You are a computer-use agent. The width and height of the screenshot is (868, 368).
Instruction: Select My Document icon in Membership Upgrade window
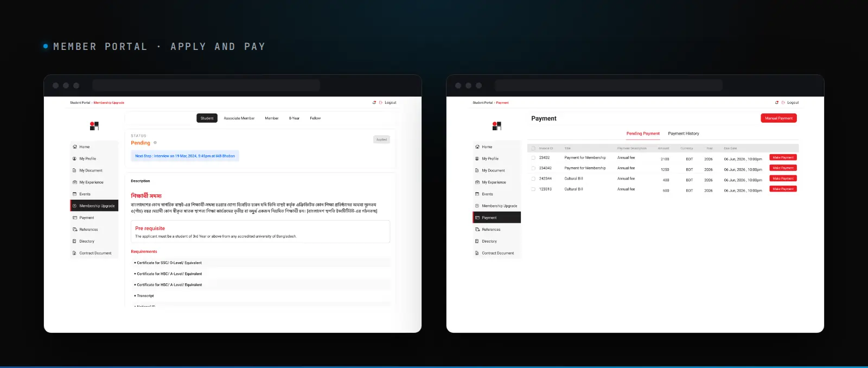[x=75, y=170]
